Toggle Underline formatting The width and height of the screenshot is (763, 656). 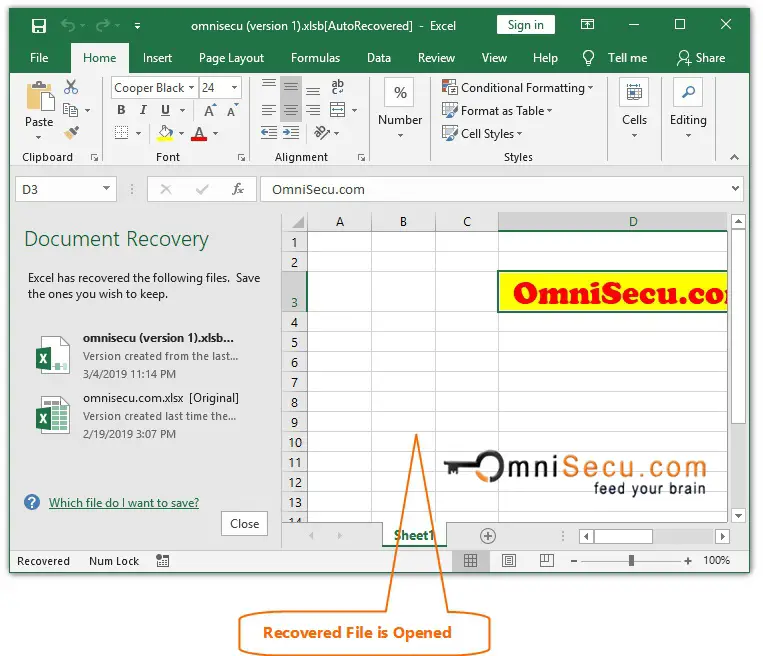click(x=165, y=110)
